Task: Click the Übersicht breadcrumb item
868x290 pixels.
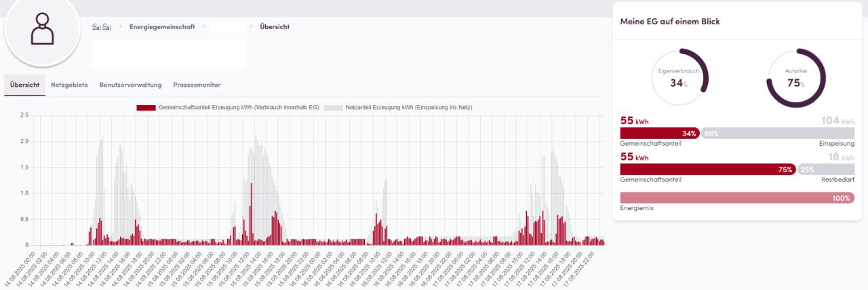Action: pos(275,26)
